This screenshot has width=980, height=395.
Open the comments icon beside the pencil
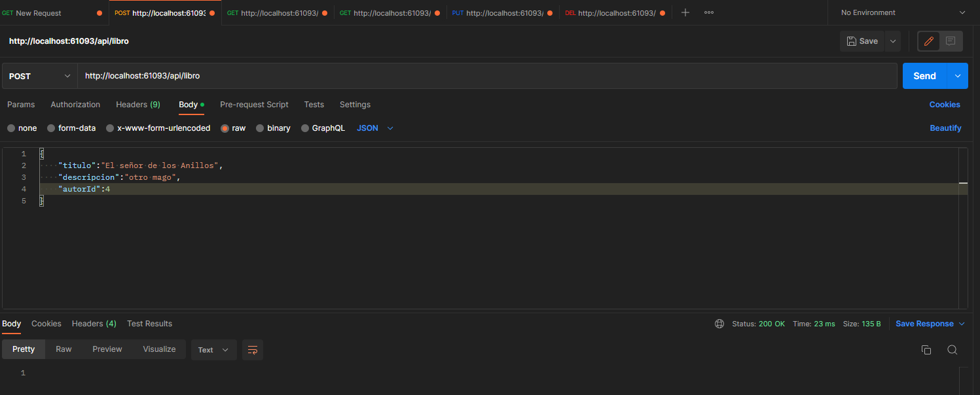click(x=951, y=41)
